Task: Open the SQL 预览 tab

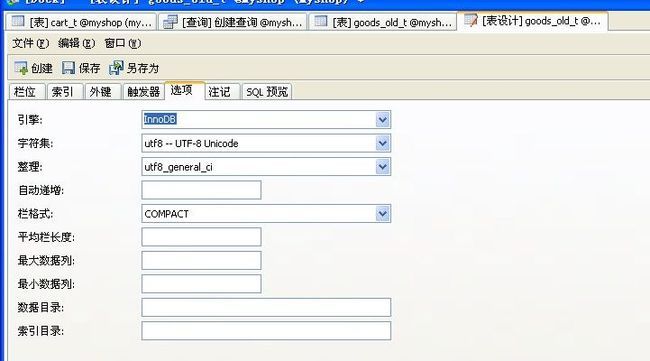Action: (x=267, y=92)
